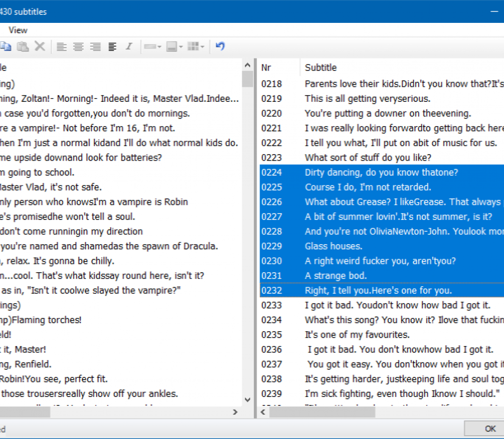Select row 0220 'You're putting a downer'

point(382,113)
